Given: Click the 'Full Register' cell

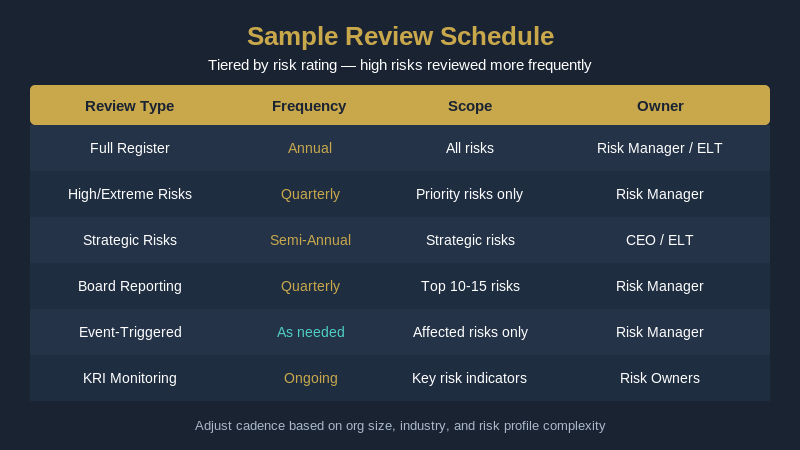Looking at the screenshot, I should 130,148.
